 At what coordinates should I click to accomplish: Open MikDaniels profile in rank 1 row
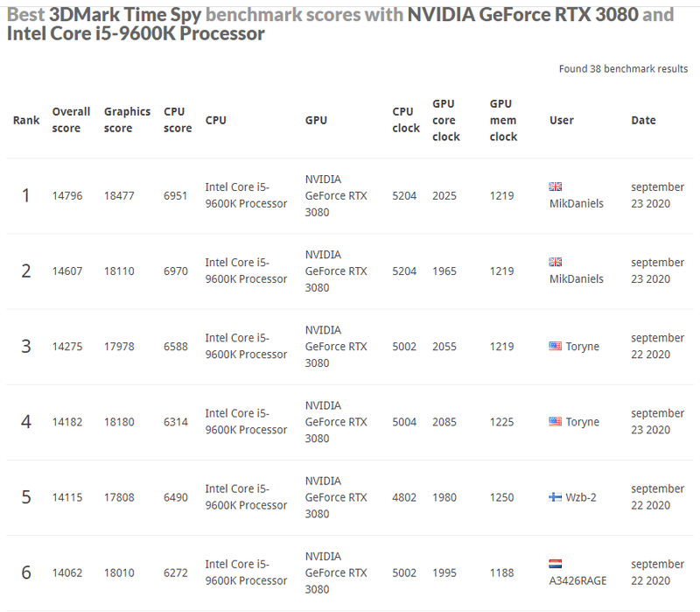(576, 204)
